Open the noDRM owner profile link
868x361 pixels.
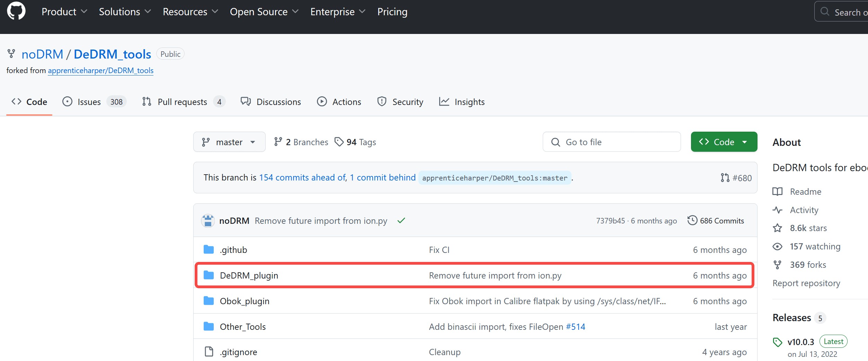click(42, 54)
